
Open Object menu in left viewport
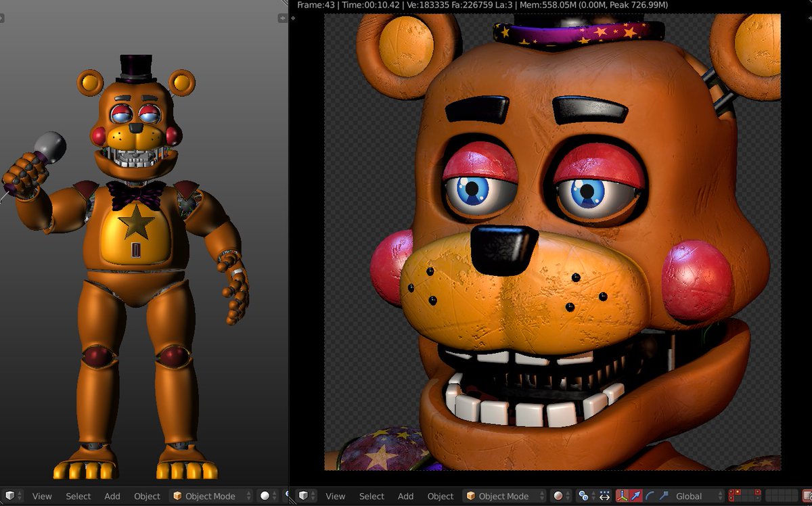pos(147,496)
